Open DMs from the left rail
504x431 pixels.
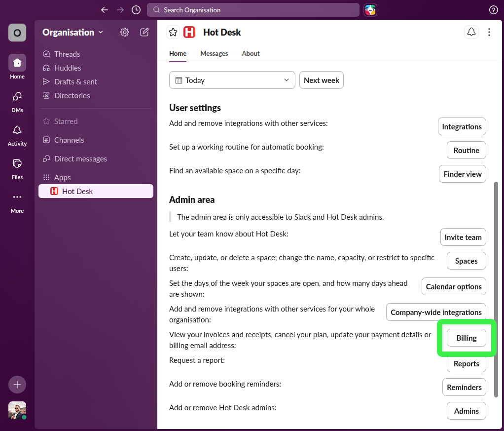[17, 100]
